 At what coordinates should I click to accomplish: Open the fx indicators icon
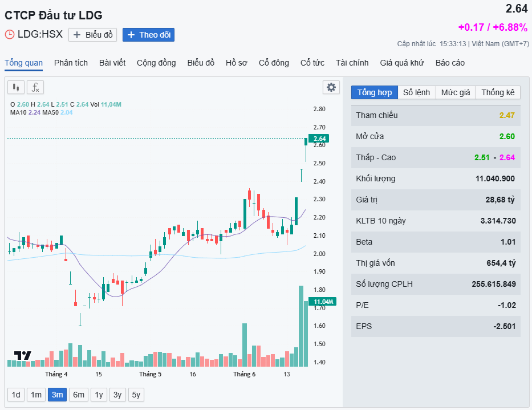35,88
